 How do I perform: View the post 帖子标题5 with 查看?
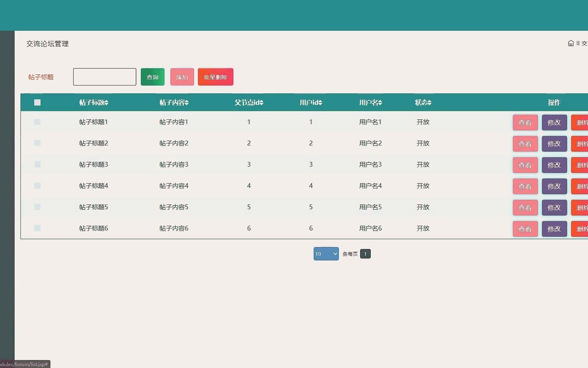(525, 208)
